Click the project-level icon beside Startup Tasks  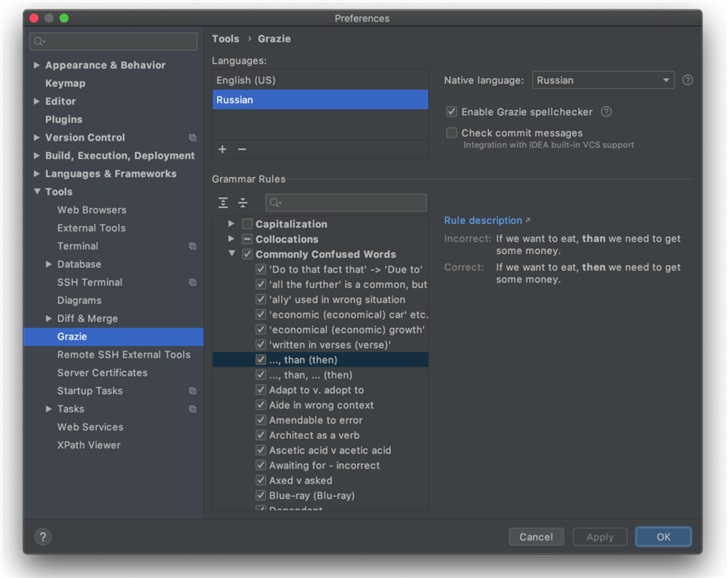(x=192, y=391)
